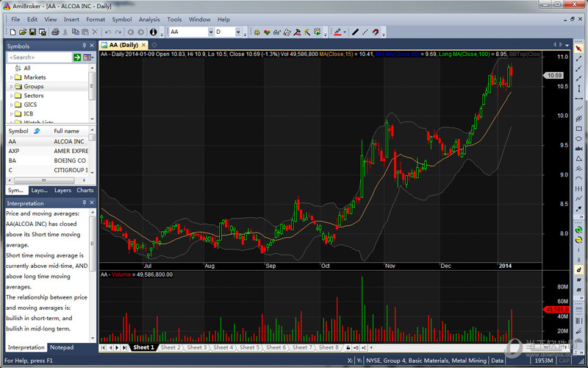Open the interval D dropdown
588x368 pixels.
click(237, 32)
